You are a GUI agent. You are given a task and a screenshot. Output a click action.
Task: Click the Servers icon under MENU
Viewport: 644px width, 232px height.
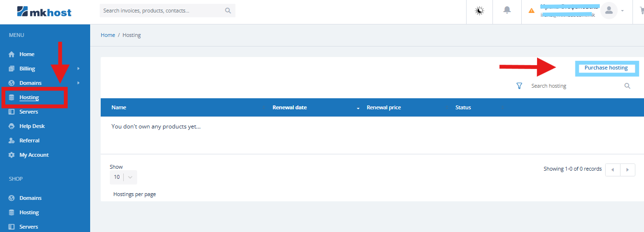(x=12, y=112)
